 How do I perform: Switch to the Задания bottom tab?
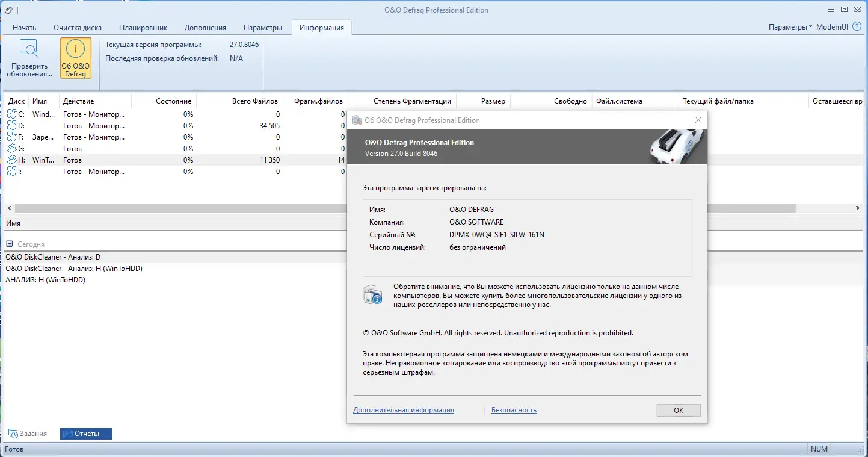click(x=28, y=434)
